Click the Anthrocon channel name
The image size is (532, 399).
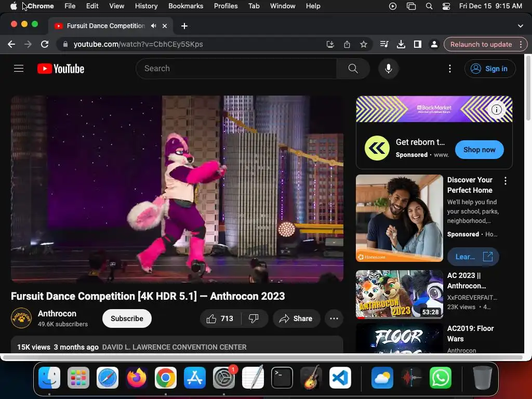click(x=57, y=313)
